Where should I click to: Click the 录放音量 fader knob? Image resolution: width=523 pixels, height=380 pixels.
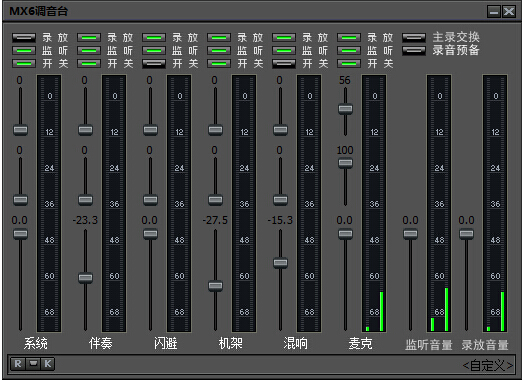(466, 234)
